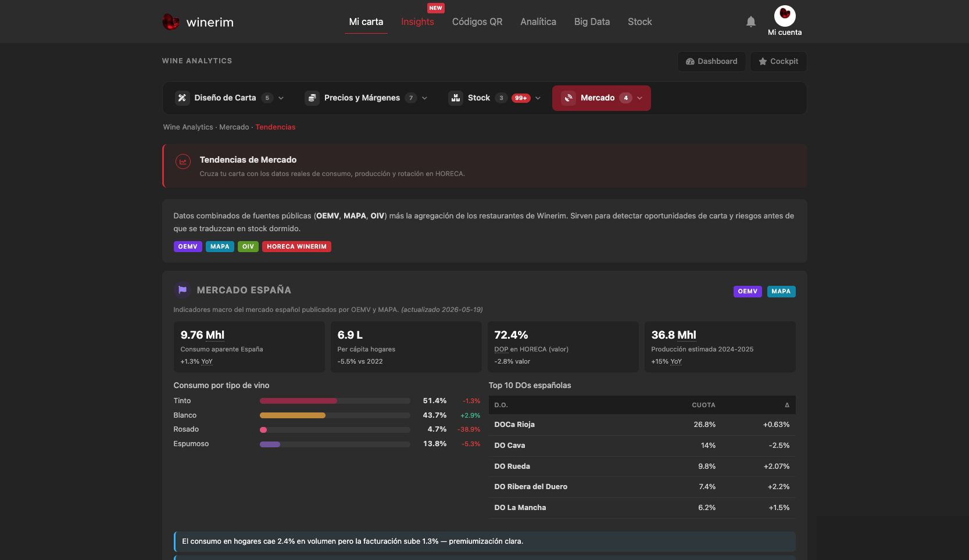Click the Mercado España flag icon
The image size is (969, 560).
pyautogui.click(x=182, y=289)
